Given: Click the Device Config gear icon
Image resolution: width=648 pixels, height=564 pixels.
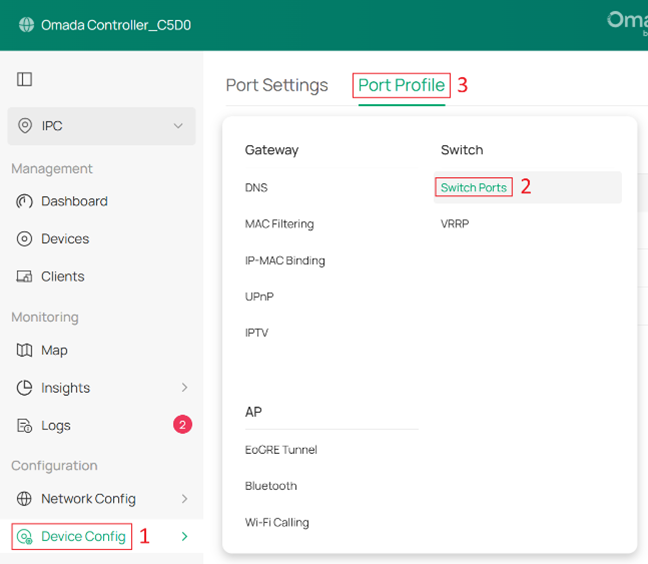Looking at the screenshot, I should coord(24,536).
